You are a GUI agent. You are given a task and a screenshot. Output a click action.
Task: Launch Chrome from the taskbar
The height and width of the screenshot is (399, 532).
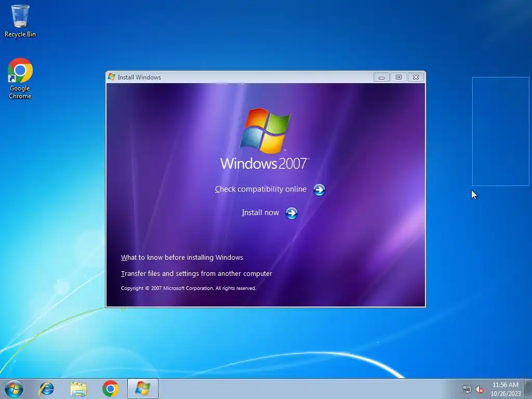tap(110, 389)
